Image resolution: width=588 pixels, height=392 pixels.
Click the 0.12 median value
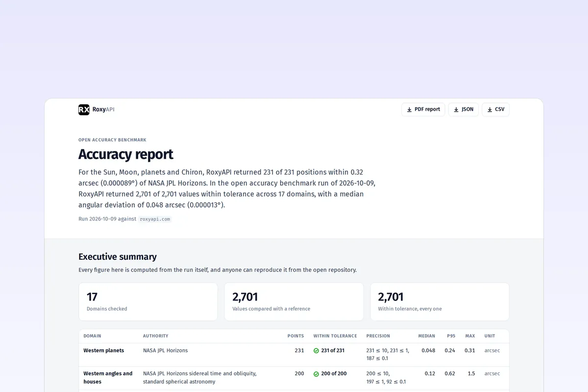(430, 374)
